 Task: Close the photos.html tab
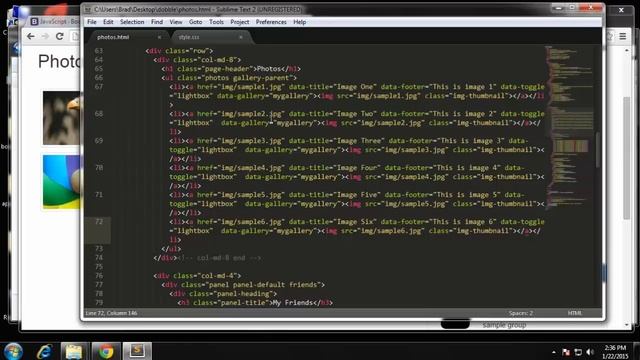(x=159, y=37)
